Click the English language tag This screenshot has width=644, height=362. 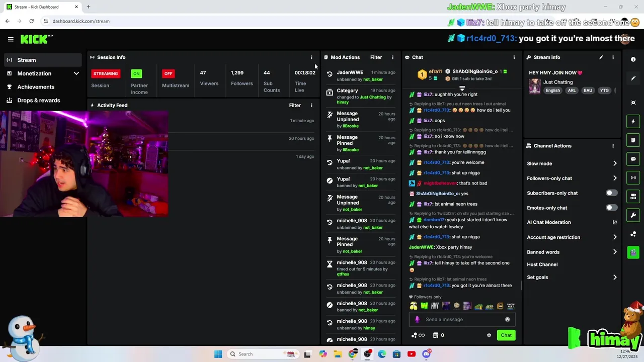552,90
